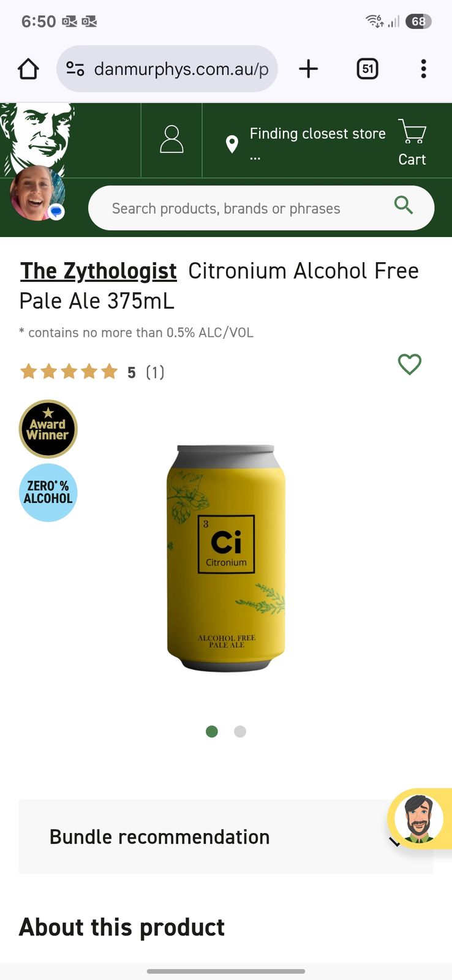Open the chat assistant avatar
Viewport: 452px width, 980px height.
[419, 818]
